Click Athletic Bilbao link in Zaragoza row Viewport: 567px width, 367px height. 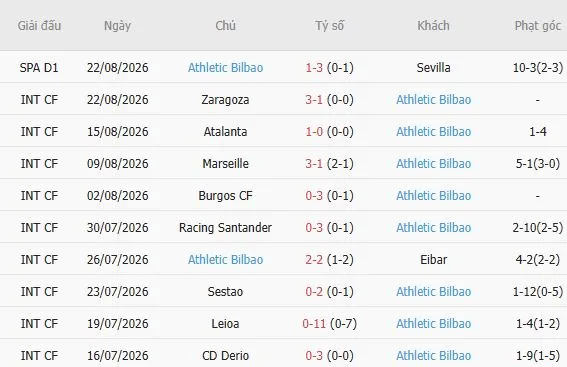433,99
